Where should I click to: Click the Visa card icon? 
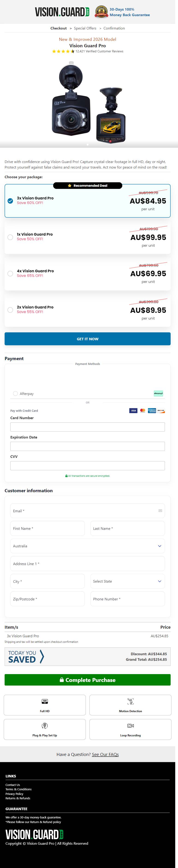pyautogui.click(x=133, y=410)
